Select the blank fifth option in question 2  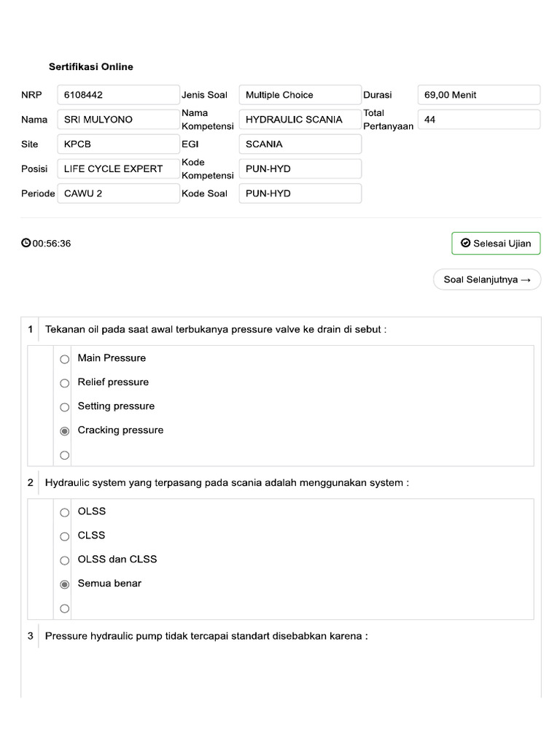(65, 608)
